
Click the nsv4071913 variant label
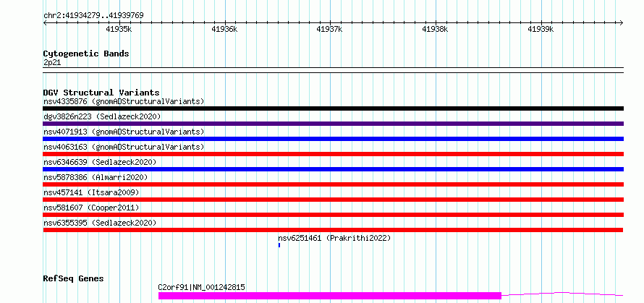click(124, 132)
